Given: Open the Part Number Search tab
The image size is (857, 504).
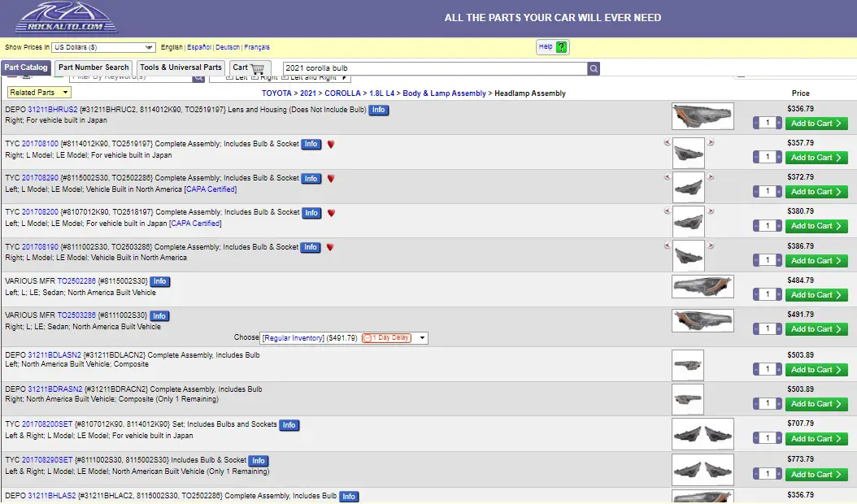Looking at the screenshot, I should pyautogui.click(x=94, y=67).
